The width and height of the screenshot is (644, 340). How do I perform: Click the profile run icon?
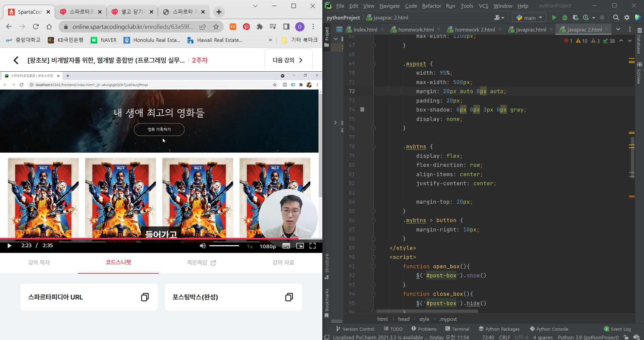pyautogui.click(x=586, y=17)
